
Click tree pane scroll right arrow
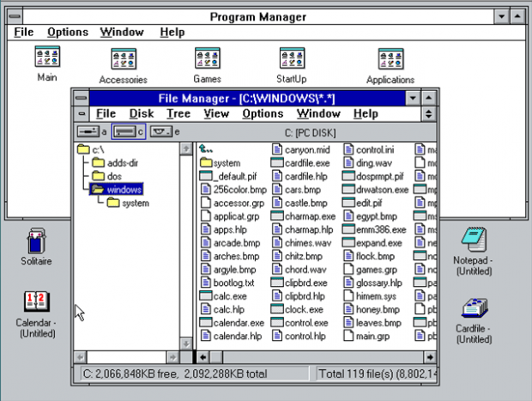click(x=172, y=357)
